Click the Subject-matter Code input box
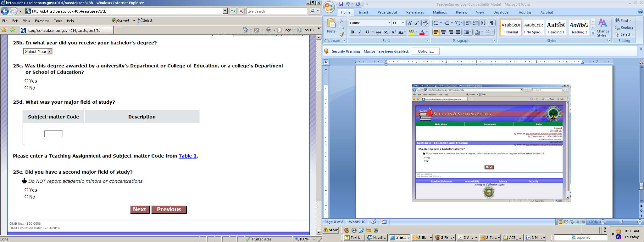Screen dimensions: 644x242 click(53, 134)
